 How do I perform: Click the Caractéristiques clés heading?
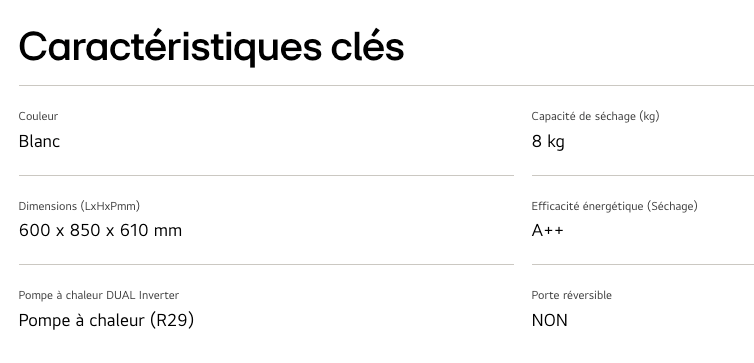point(211,47)
